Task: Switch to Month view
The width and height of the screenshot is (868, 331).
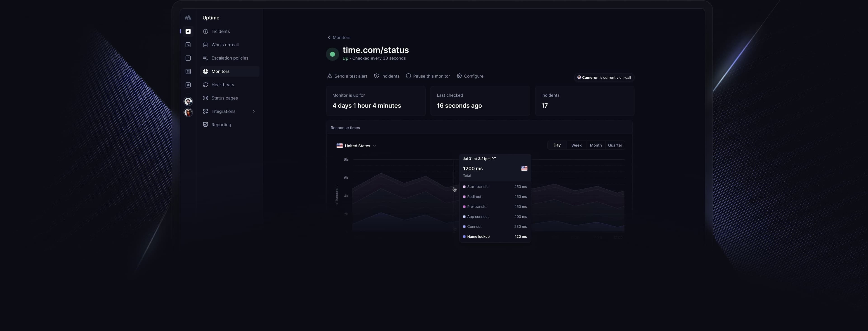Action: click(x=595, y=145)
